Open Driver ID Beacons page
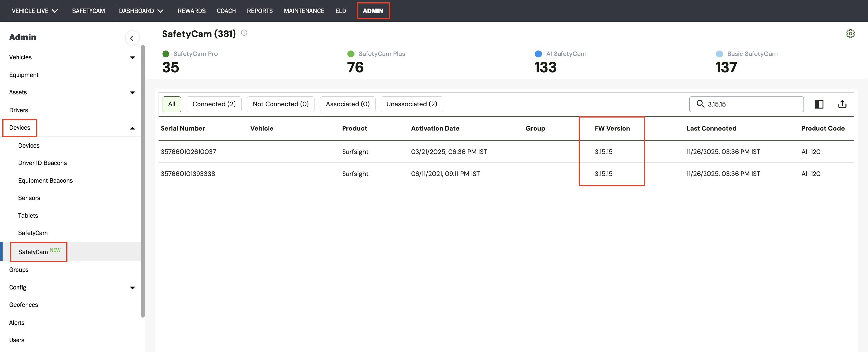 tap(43, 163)
